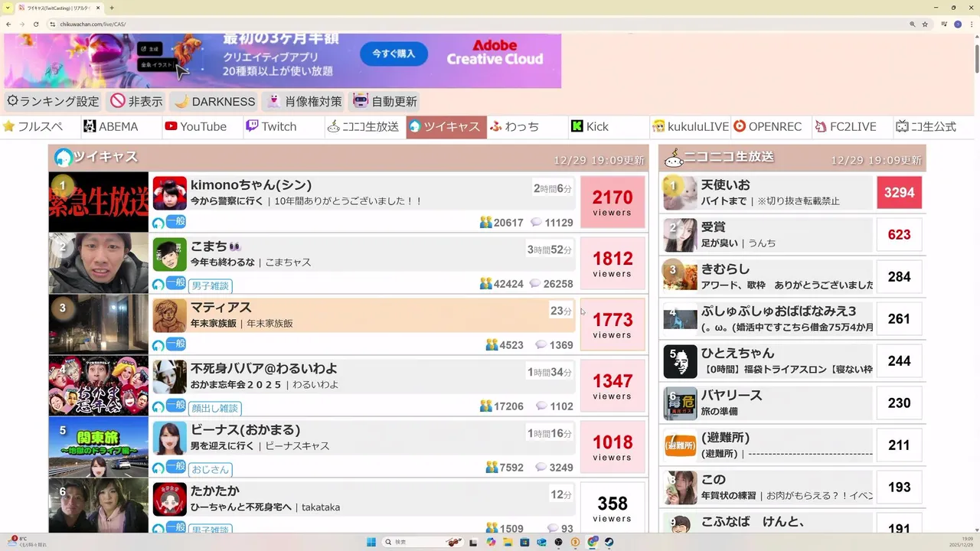
Task: Open a new browser tab
Action: (x=112, y=8)
